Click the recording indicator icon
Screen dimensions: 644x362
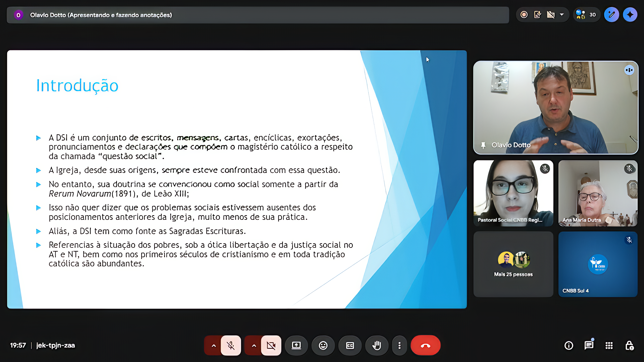pos(524,15)
